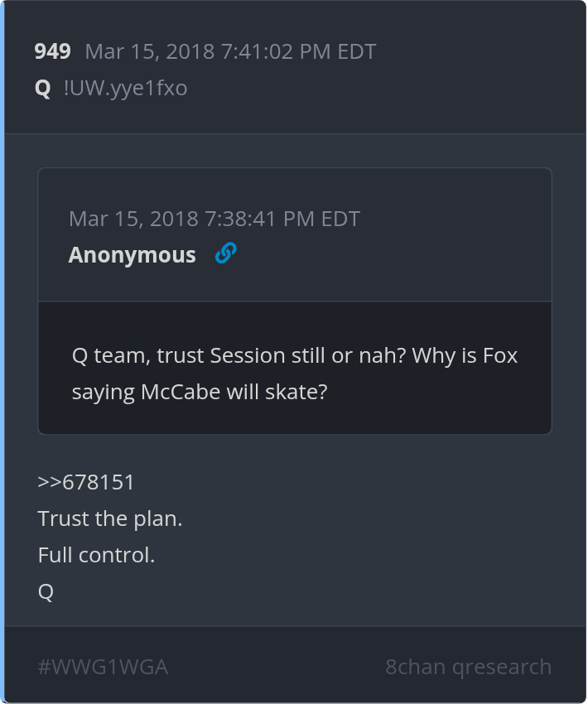588x704 pixels.
Task: Click the blue accent bar on left edge
Action: (2, 352)
